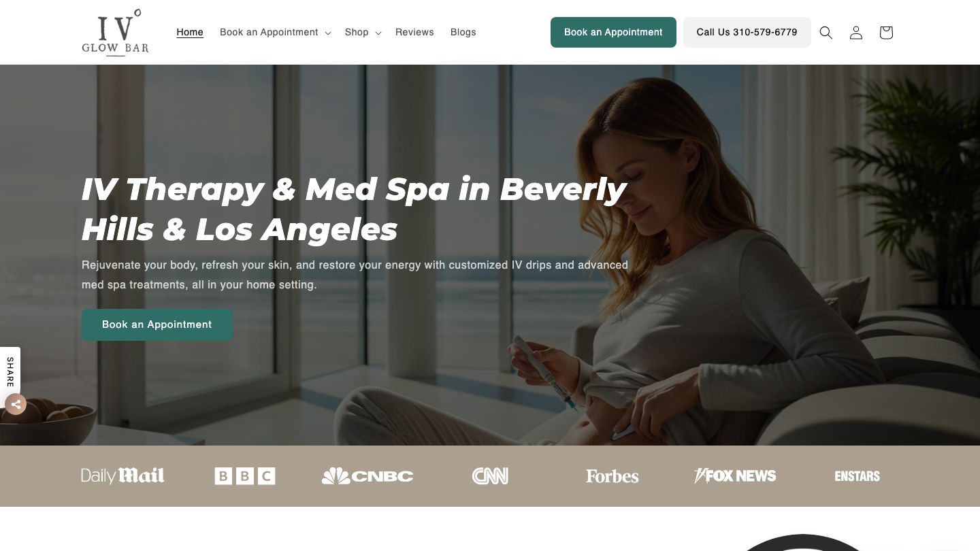980x551 pixels.
Task: Click the BBC logo
Action: tap(245, 476)
